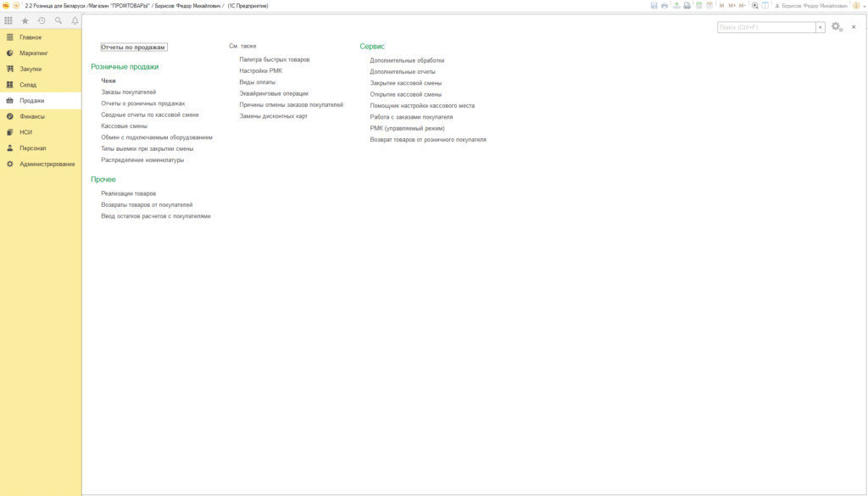Open Сводные отчеты по кассовой смене
868x496 pixels.
(149, 114)
